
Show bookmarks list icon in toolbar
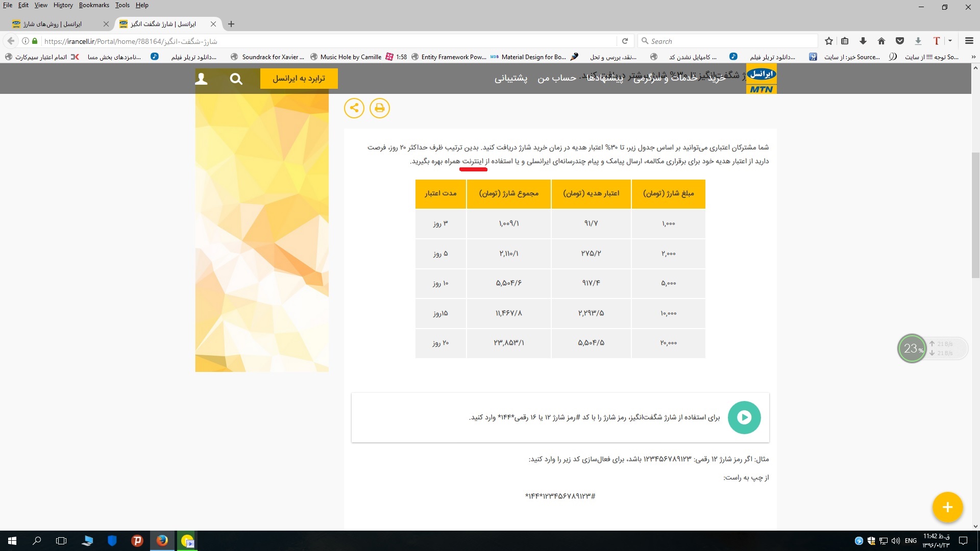pos(845,41)
